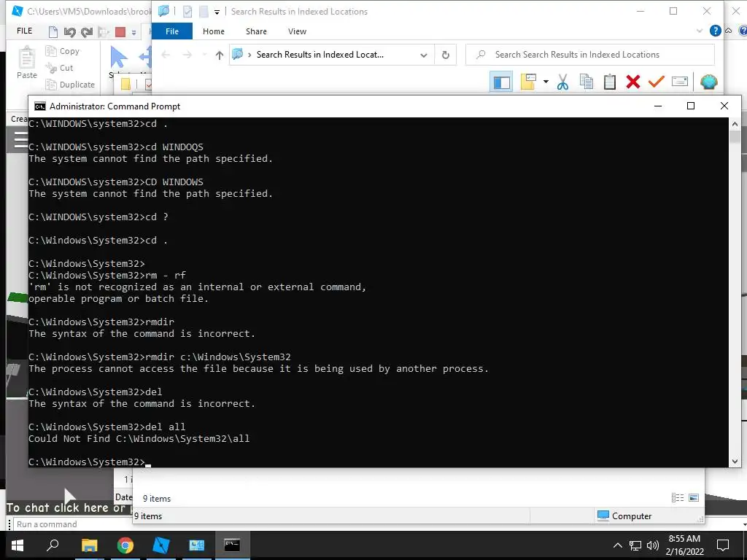Click the Cut scissors icon in Explorer toolbar

(x=562, y=82)
